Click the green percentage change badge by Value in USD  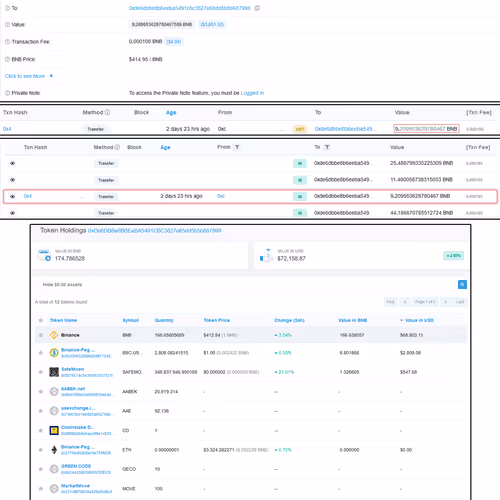[x=454, y=256]
